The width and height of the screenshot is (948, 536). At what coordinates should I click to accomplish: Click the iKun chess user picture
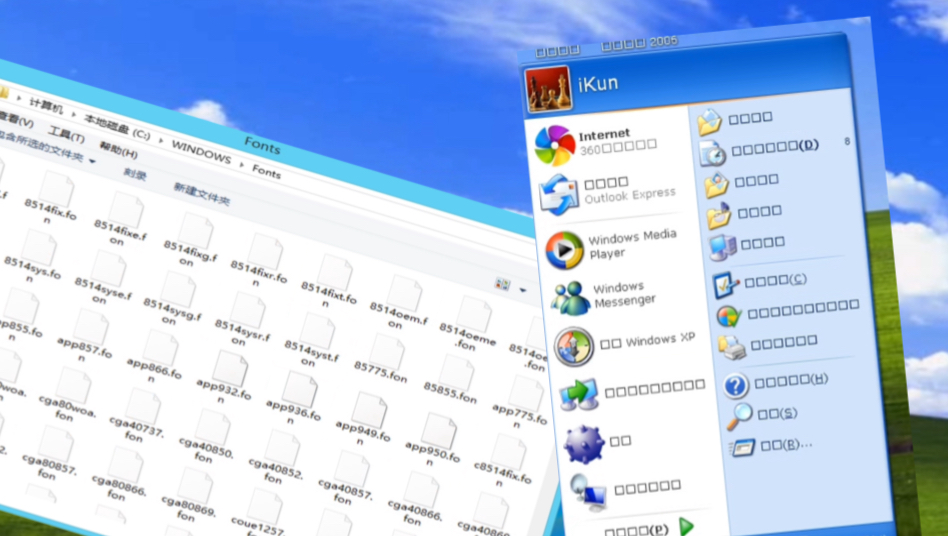coord(548,89)
